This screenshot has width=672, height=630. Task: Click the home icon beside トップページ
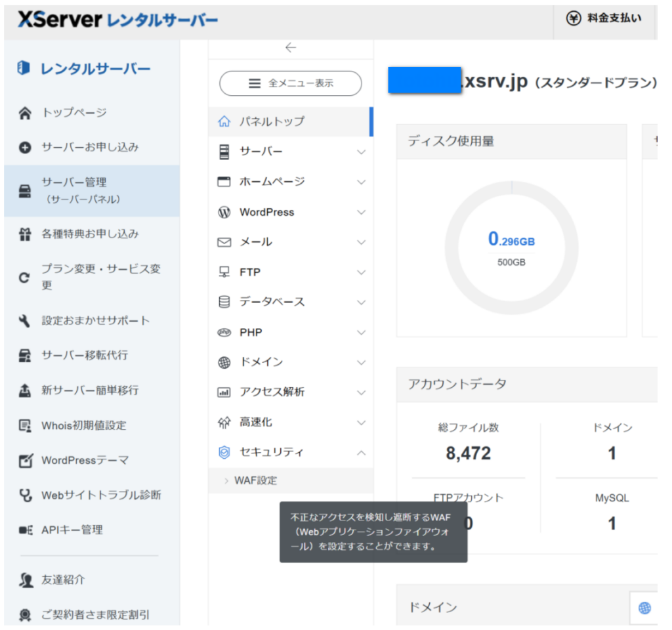coord(25,113)
